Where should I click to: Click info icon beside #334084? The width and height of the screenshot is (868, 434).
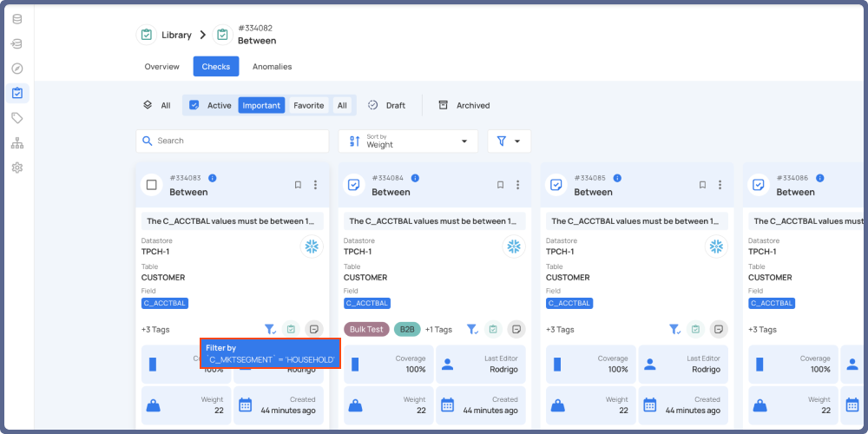(415, 178)
